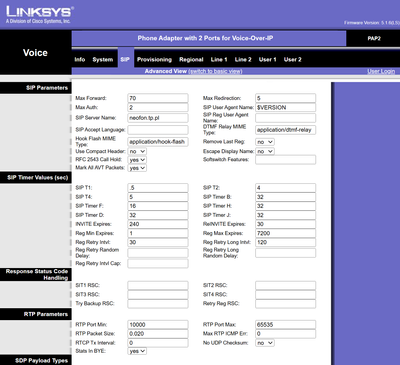
Task: Select the SIP tab
Action: pyautogui.click(x=125, y=60)
